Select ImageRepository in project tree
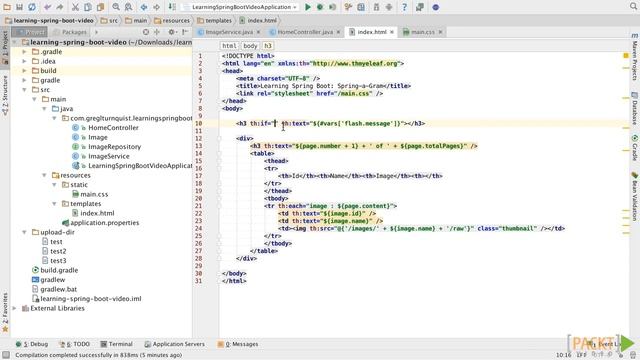This screenshot has height=360, width=640. click(114, 147)
